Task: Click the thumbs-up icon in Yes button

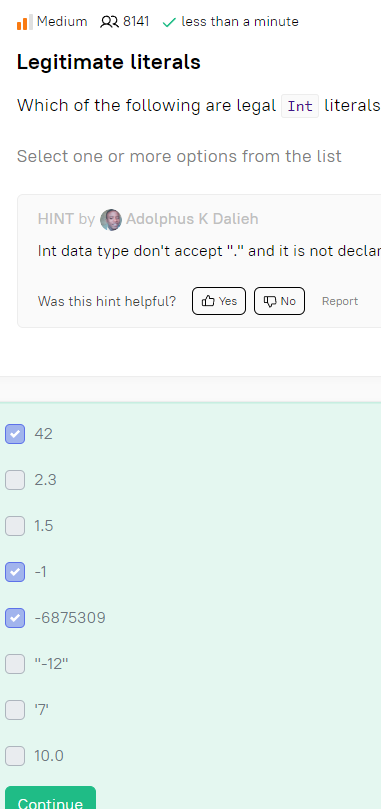Action: (208, 301)
